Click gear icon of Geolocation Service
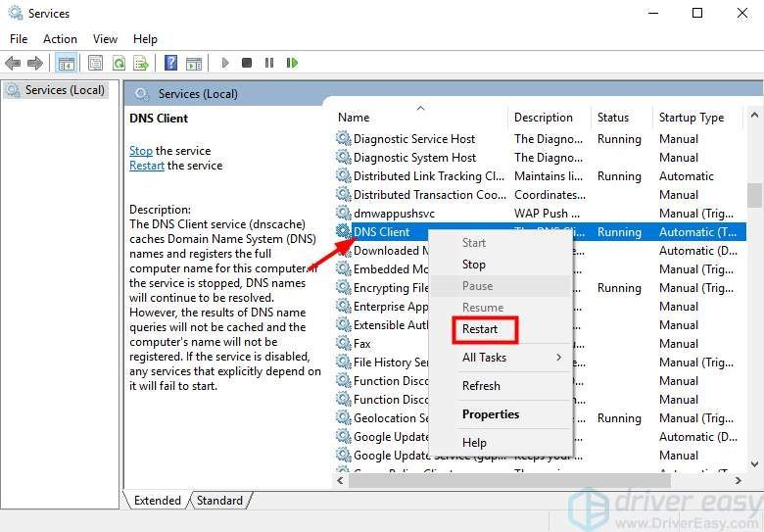The width and height of the screenshot is (764, 532). pos(343,417)
